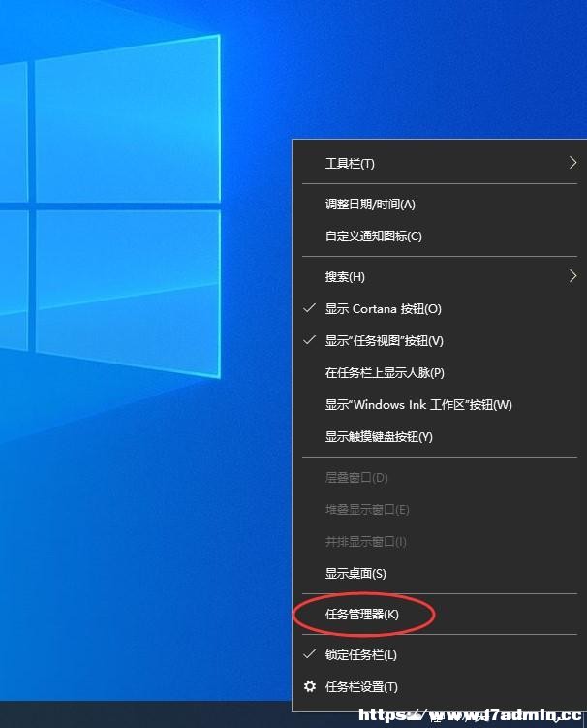Click 显示桌面(S)
Image resolution: width=587 pixels, height=728 pixels.
(440, 574)
